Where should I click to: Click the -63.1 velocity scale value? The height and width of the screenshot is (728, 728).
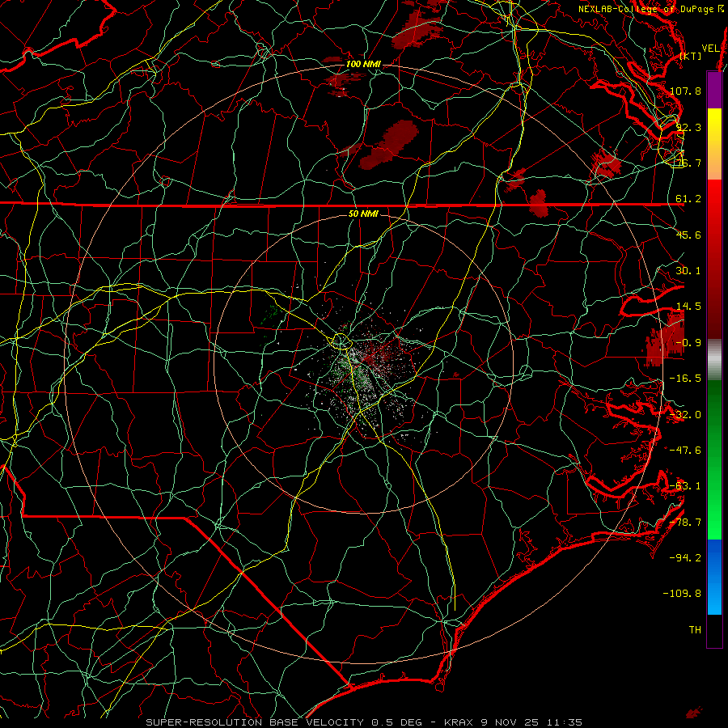coord(685,486)
